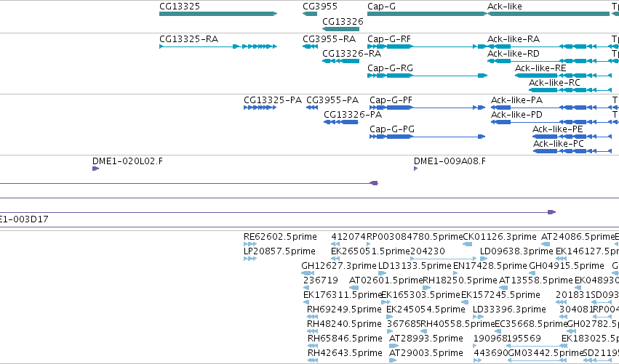Click the AT02601.5prime EST glyph
This screenshot has width=619, height=364.
pyautogui.click(x=354, y=288)
